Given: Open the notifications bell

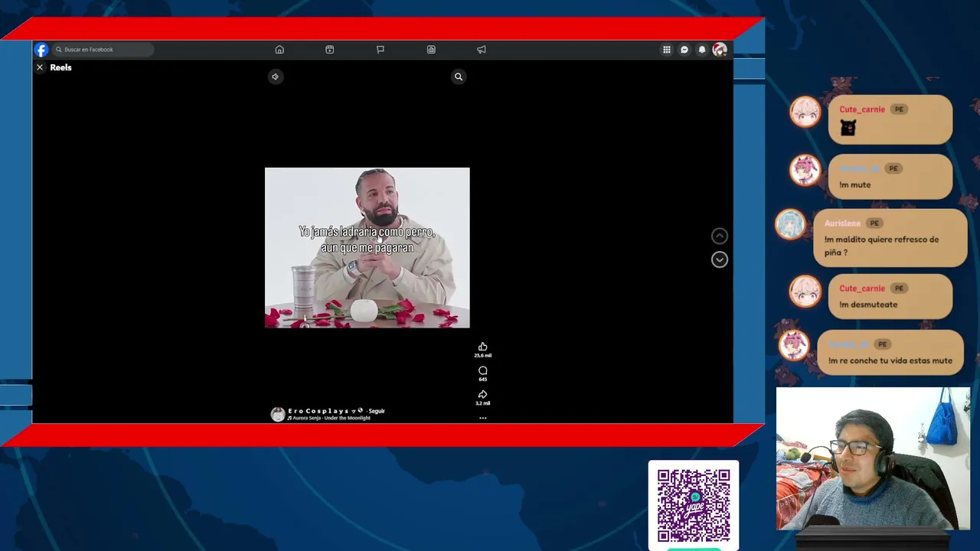Looking at the screenshot, I should pyautogui.click(x=702, y=50).
